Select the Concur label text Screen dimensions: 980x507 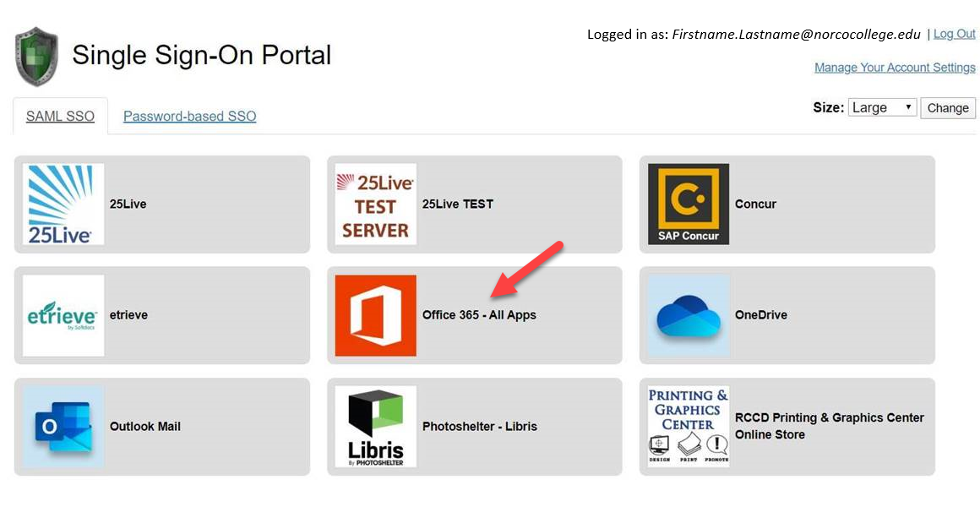click(x=755, y=204)
